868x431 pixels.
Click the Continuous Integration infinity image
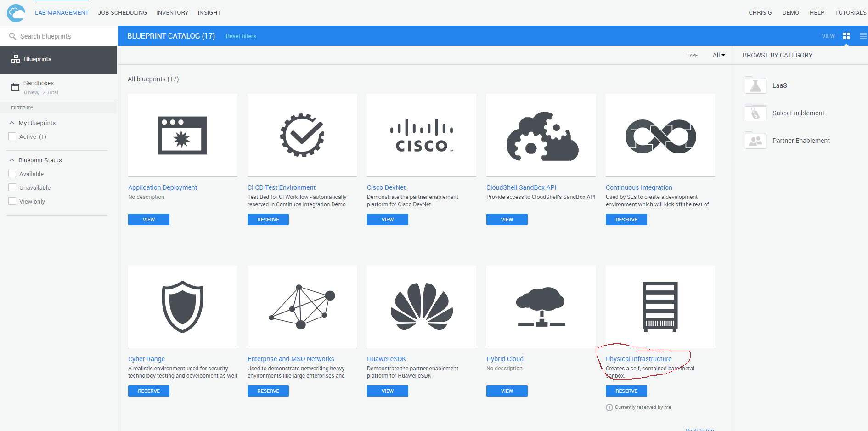[660, 135]
